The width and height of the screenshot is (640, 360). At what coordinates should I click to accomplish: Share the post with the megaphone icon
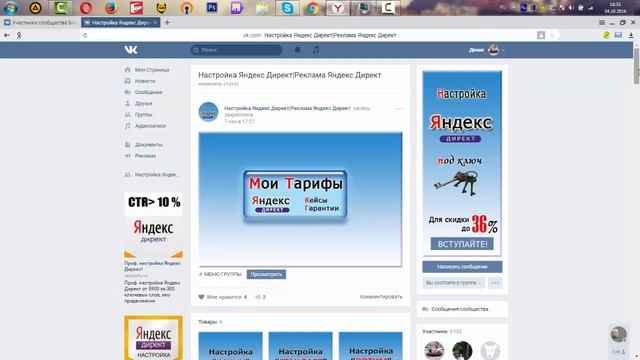tap(258, 297)
